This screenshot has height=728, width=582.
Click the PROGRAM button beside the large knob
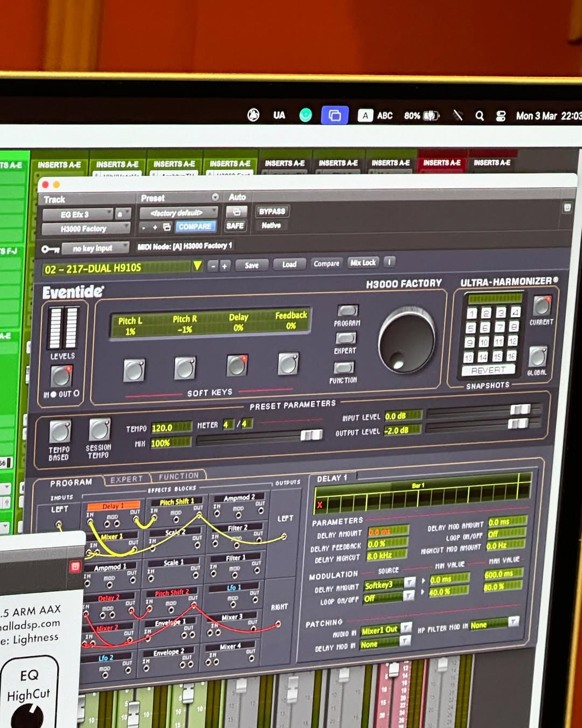[x=348, y=311]
